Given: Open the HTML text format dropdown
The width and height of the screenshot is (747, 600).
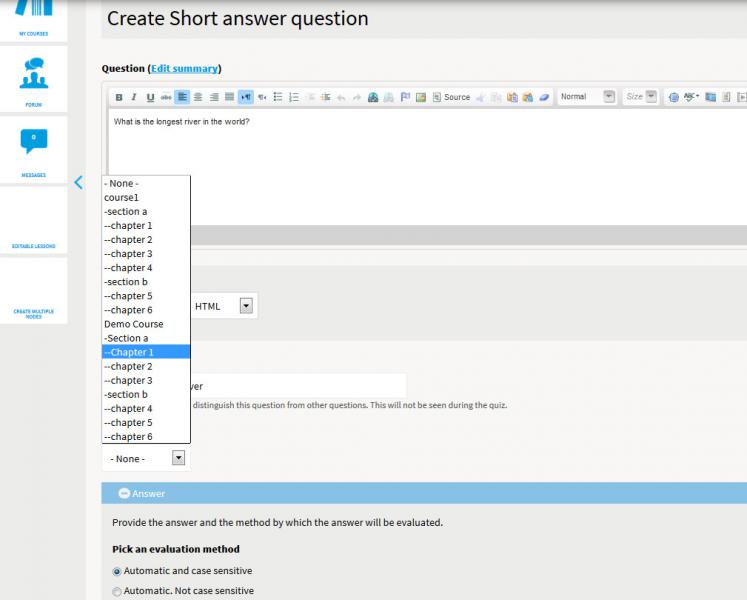Looking at the screenshot, I should [223, 306].
